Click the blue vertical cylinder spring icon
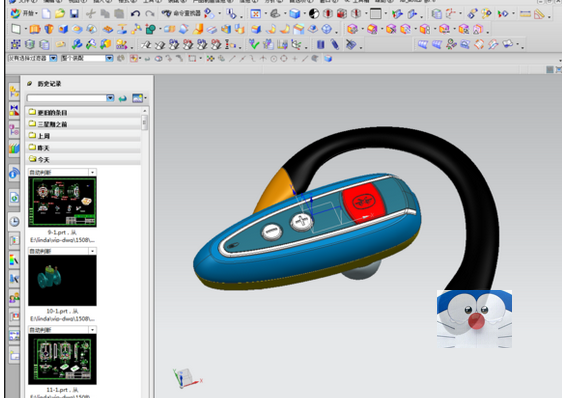562x398 pixels. pos(320,44)
